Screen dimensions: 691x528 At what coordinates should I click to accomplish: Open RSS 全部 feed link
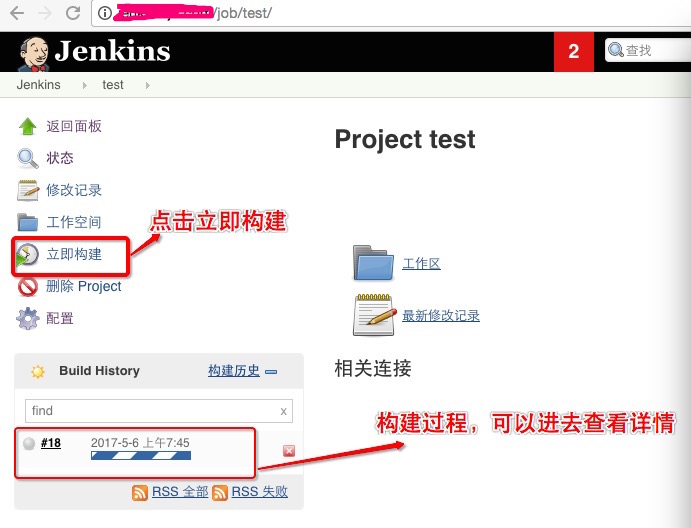(x=180, y=491)
